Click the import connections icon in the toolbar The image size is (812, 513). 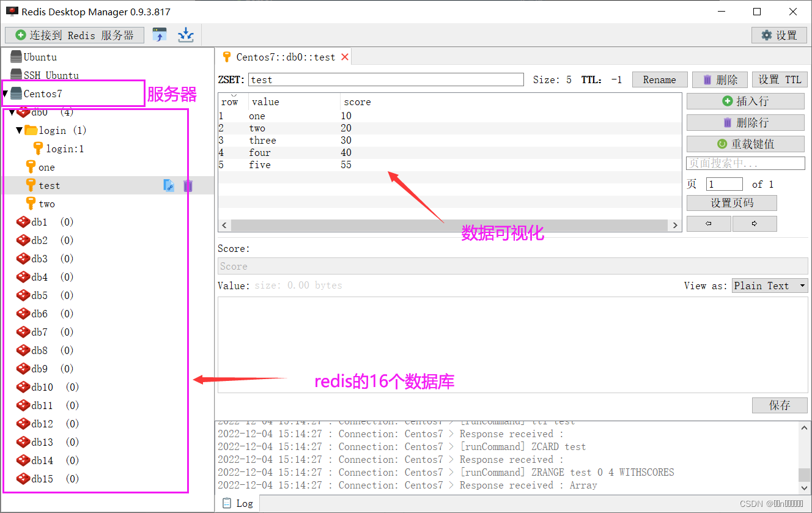pyautogui.click(x=186, y=35)
